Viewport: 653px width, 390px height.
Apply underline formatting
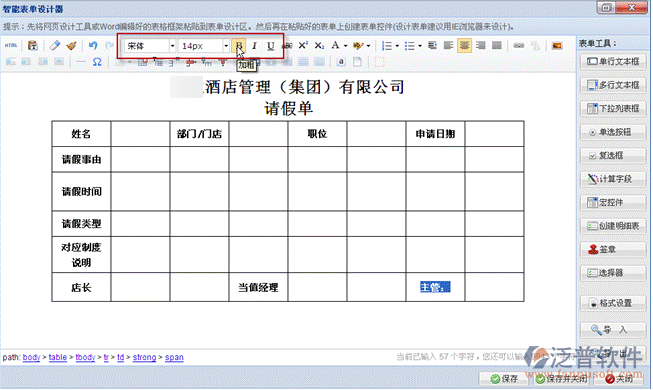coord(271,46)
